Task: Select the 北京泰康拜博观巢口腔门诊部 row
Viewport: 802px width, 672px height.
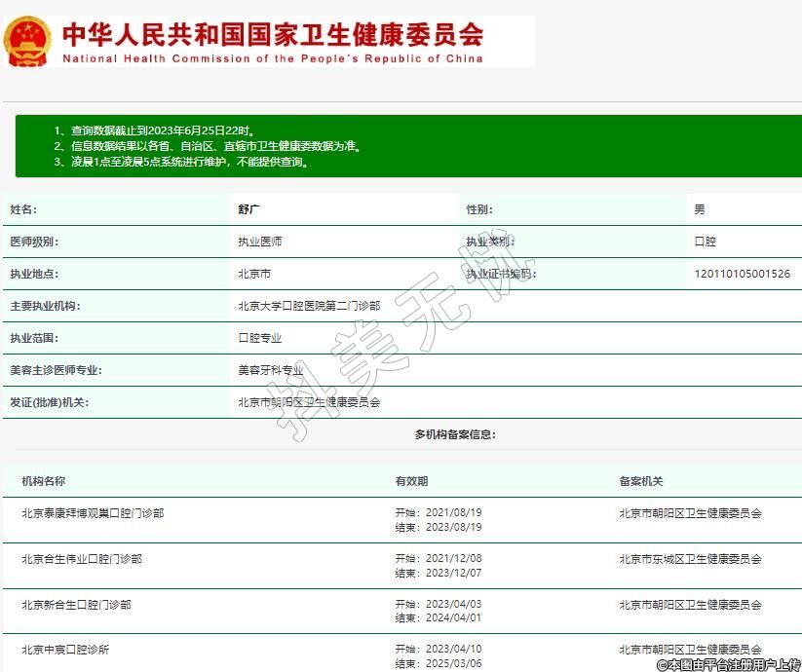Action: tap(93, 512)
